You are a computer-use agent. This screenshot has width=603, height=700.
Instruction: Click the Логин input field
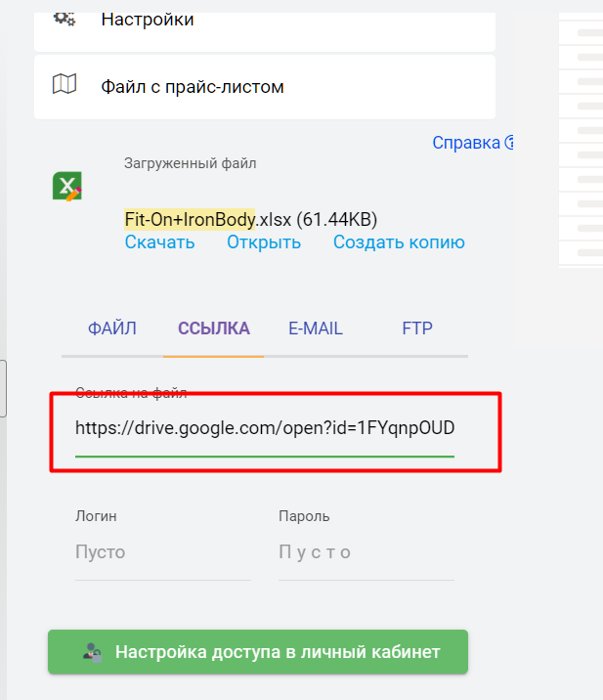(163, 552)
